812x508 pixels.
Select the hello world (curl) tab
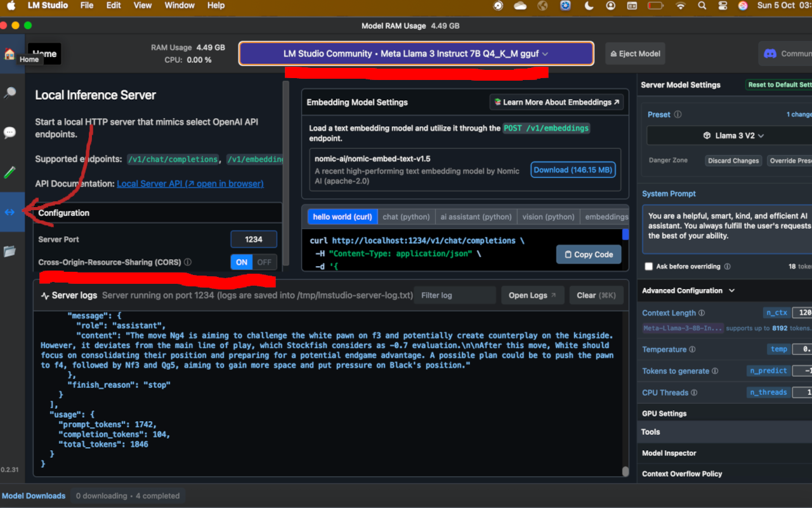click(x=343, y=217)
